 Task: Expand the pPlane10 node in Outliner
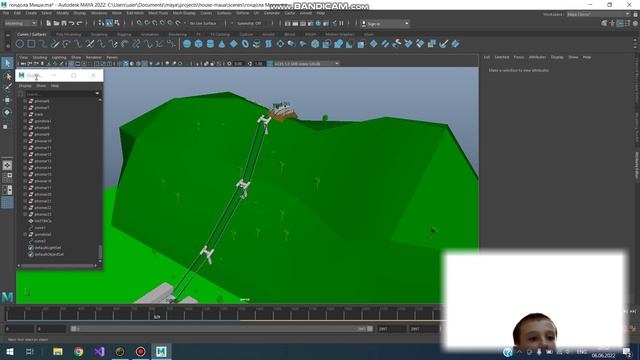25,141
